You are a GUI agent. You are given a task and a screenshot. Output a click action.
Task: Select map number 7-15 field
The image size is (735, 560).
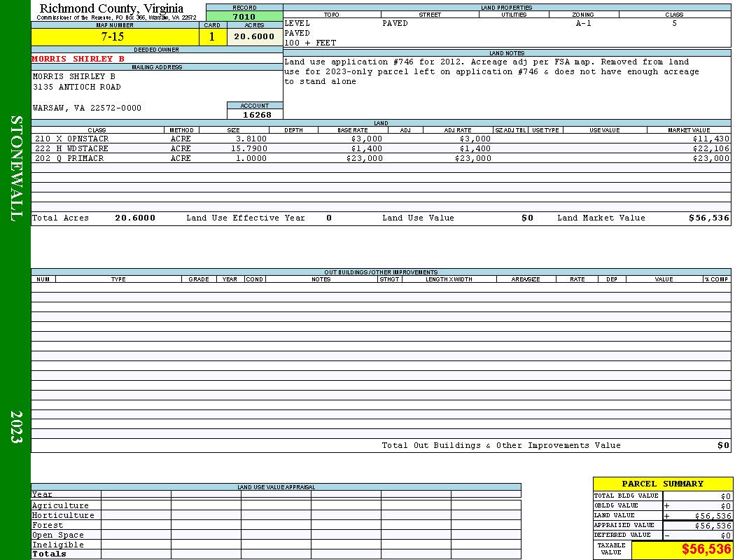tap(115, 36)
